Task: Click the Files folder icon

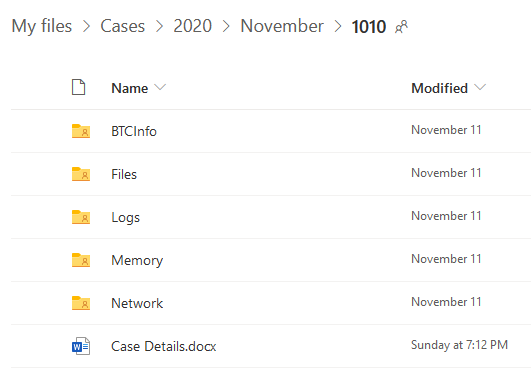Action: point(81,174)
